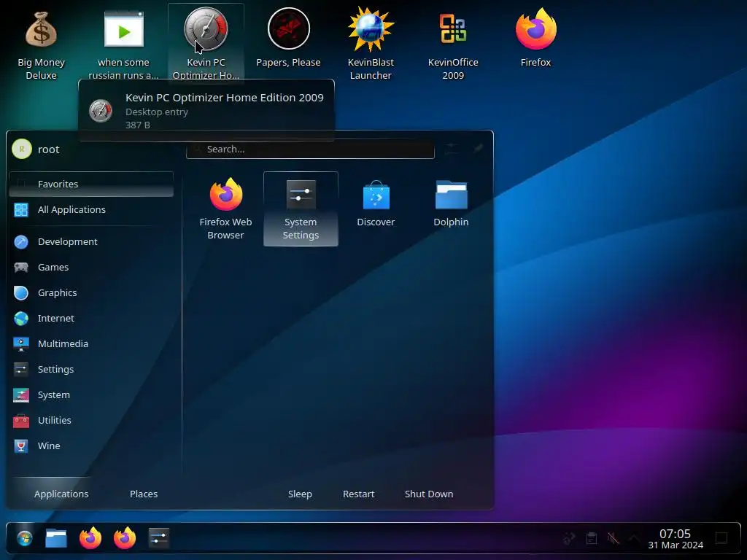Screen dimensions: 747x560
Task: Open the clock showing 07:05
Action: (x=675, y=539)
